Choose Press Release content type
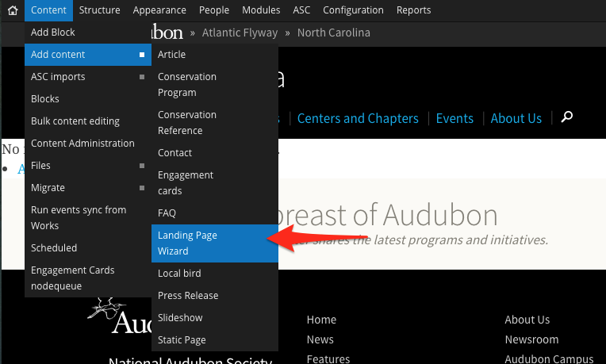This screenshot has height=364, width=606. (215, 296)
